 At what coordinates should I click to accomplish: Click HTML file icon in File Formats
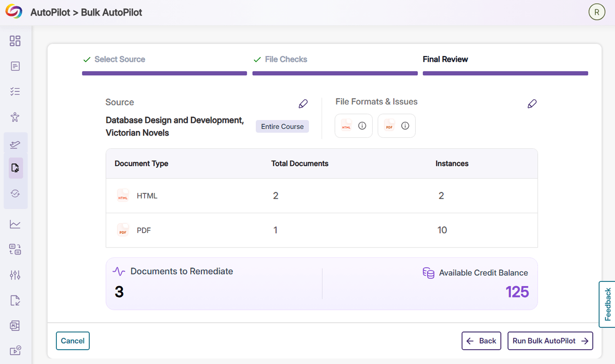tap(346, 125)
